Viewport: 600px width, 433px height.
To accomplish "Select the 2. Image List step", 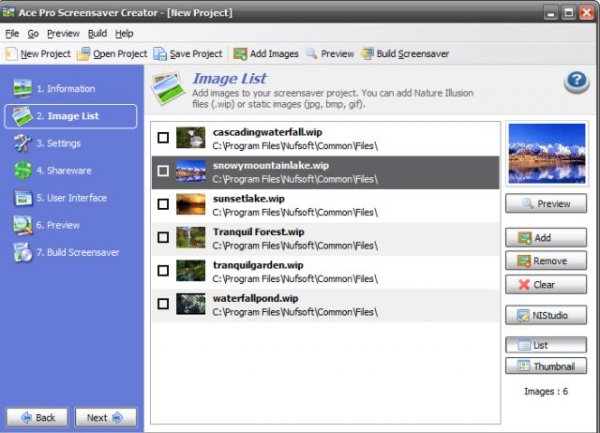I will tap(71, 116).
